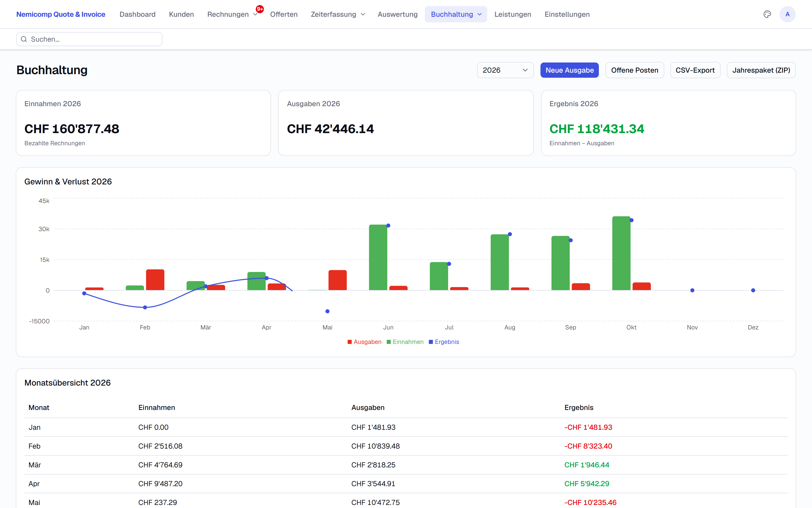Expand the Rechnungen menu
The width and height of the screenshot is (812, 508).
[232, 14]
